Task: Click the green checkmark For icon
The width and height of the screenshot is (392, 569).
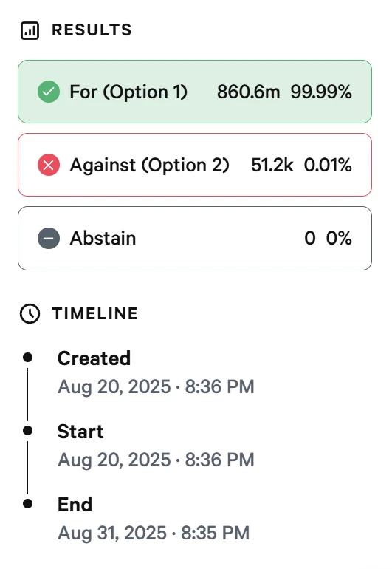Action: [49, 92]
